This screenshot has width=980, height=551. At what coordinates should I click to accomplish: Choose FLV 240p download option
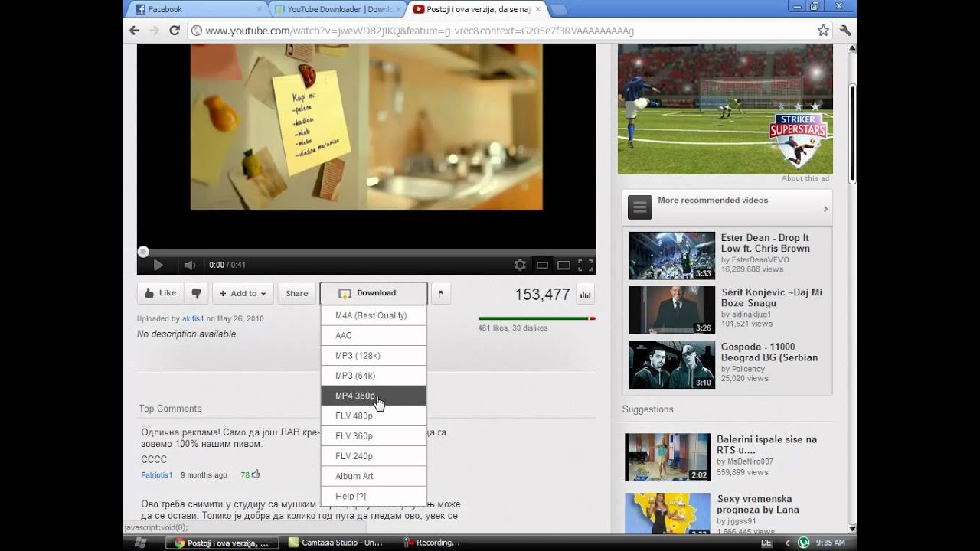point(374,456)
